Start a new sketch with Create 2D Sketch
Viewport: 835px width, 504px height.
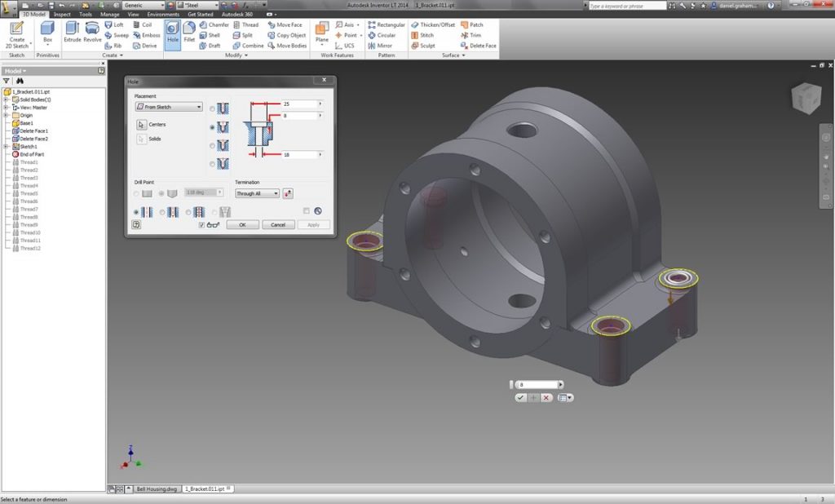[16, 32]
